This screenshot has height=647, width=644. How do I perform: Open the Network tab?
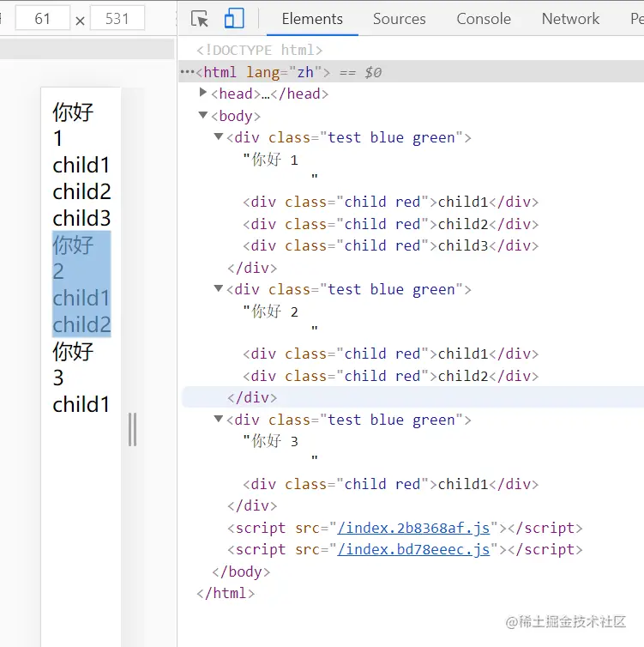(570, 19)
